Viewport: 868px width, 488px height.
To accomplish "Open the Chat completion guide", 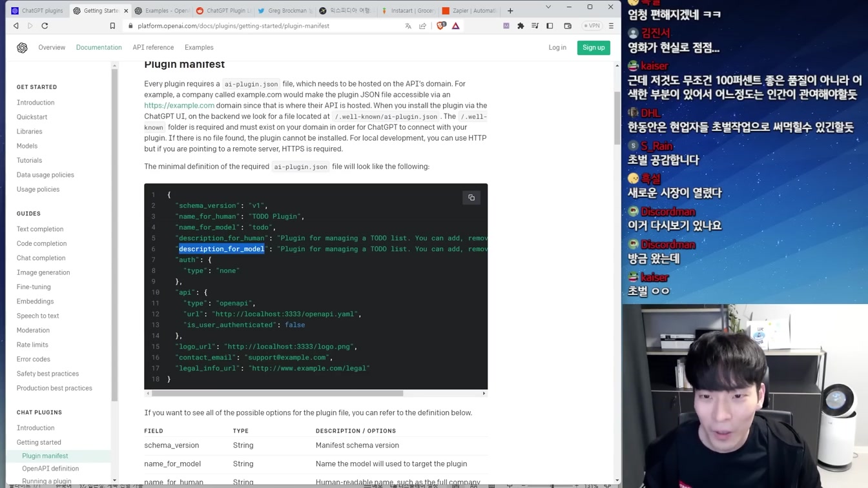I will click(x=41, y=258).
